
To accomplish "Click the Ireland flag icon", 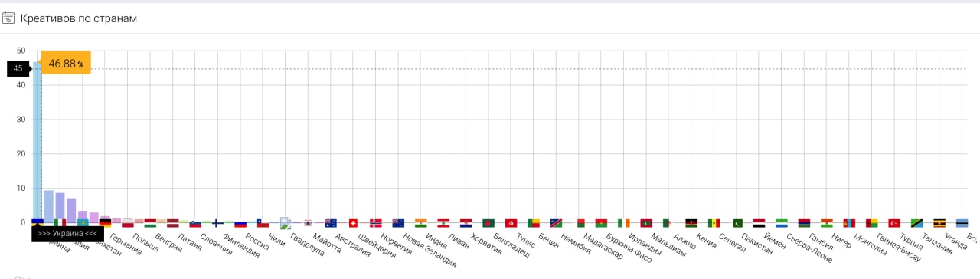I will [623, 223].
